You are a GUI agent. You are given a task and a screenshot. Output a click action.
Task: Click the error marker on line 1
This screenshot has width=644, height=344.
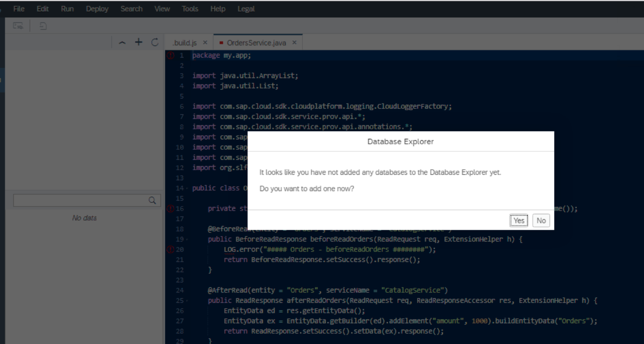(171, 56)
